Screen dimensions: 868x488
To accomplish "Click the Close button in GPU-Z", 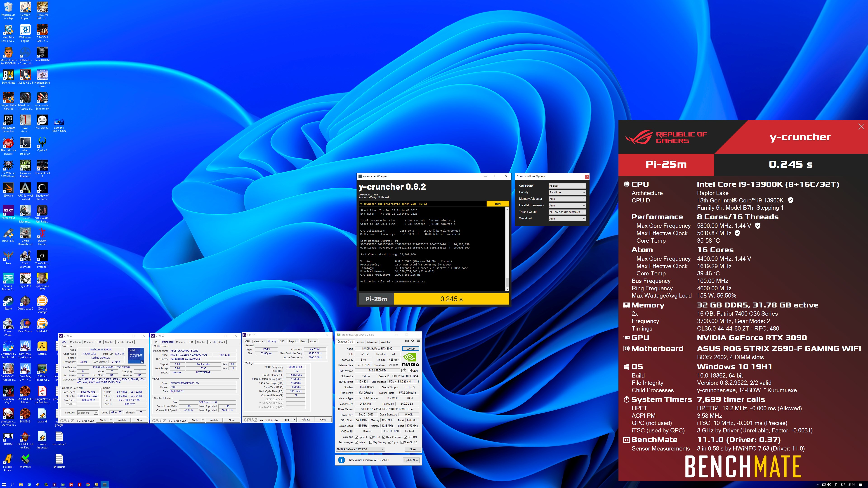I will pyautogui.click(x=413, y=449).
